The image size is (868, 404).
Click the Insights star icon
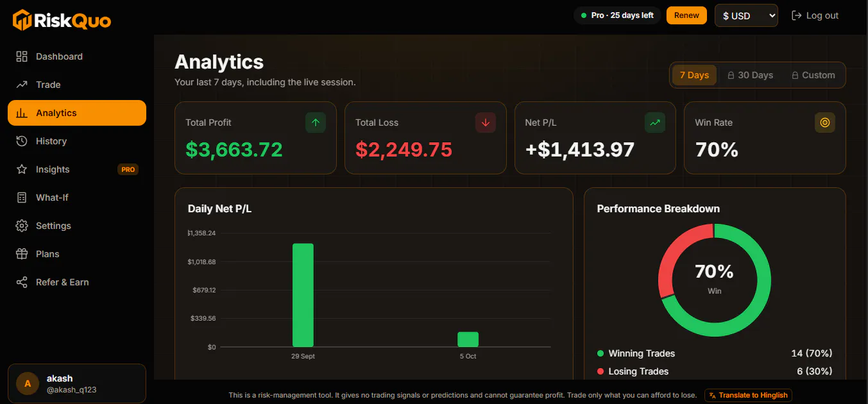coord(22,169)
